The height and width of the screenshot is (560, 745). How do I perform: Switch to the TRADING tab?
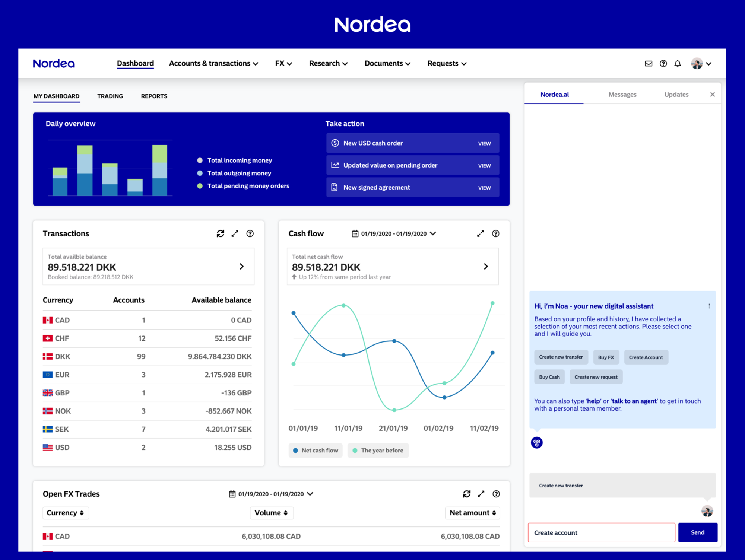(x=110, y=96)
